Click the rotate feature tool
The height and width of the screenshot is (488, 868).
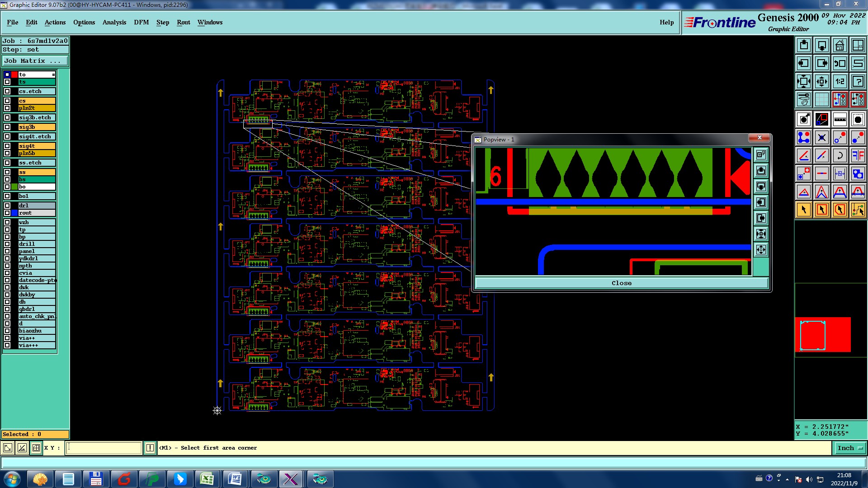pos(840,155)
